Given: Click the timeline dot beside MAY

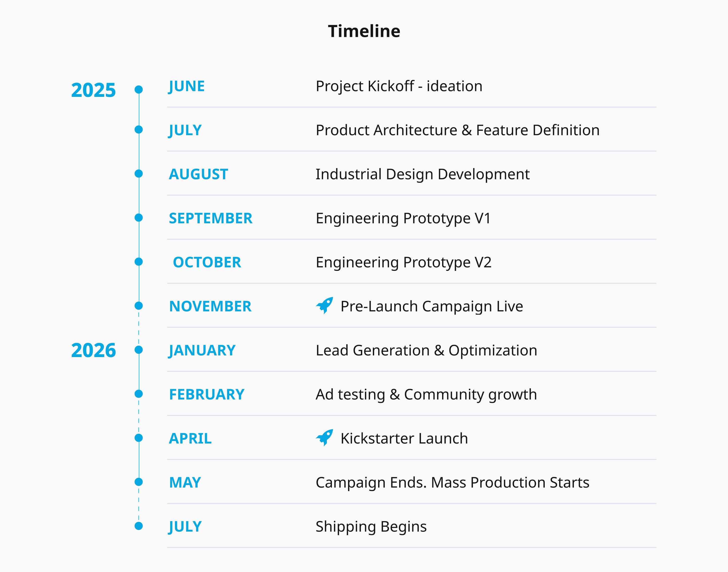Looking at the screenshot, I should click(x=139, y=482).
